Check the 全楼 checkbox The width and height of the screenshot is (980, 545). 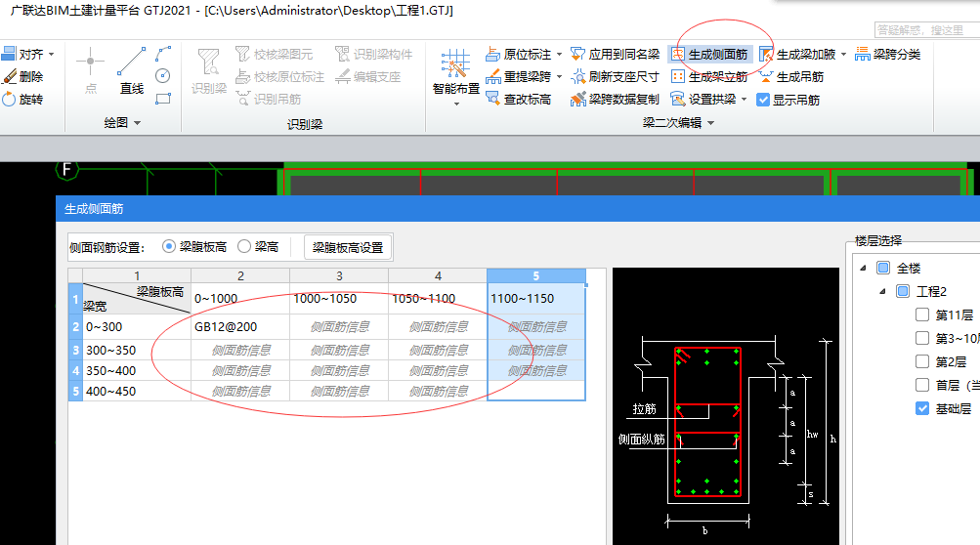tap(883, 269)
